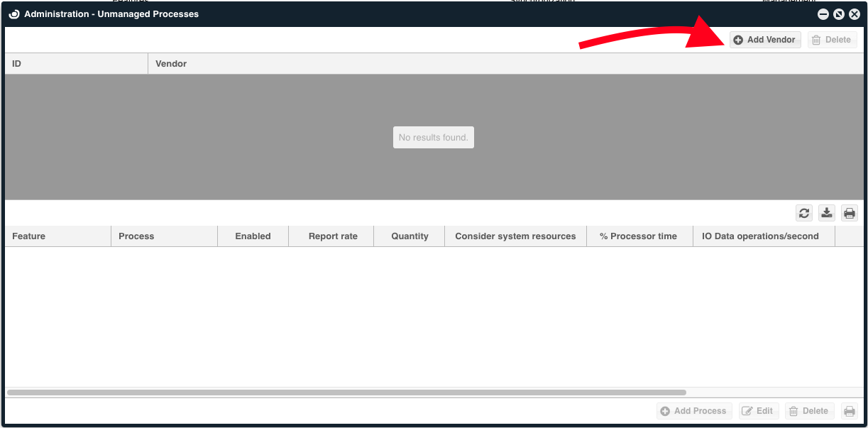Click the Add Process button
The height and width of the screenshot is (428, 868).
tap(693, 411)
